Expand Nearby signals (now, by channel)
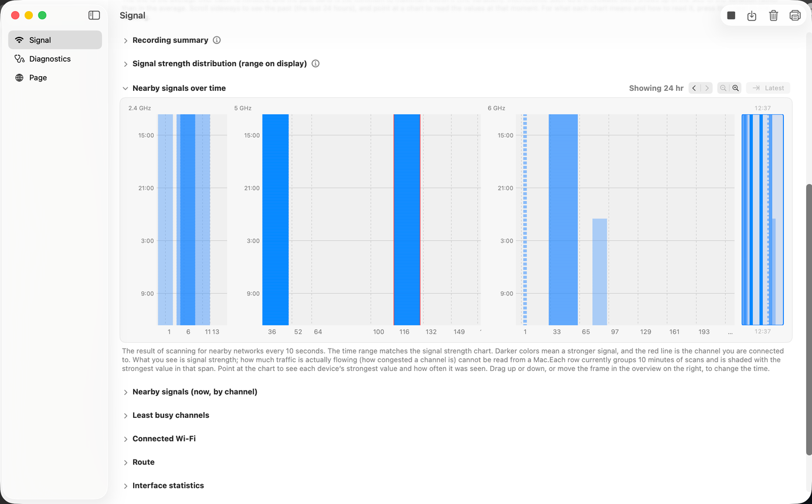The width and height of the screenshot is (812, 504). [x=125, y=392]
